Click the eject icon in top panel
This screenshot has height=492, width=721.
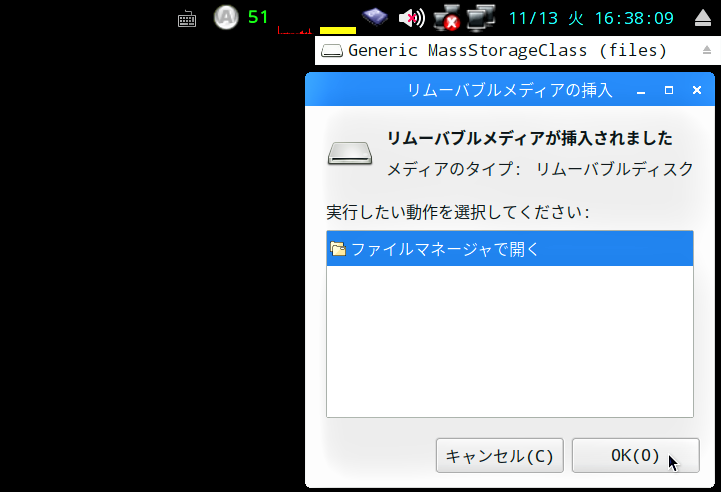point(703,18)
